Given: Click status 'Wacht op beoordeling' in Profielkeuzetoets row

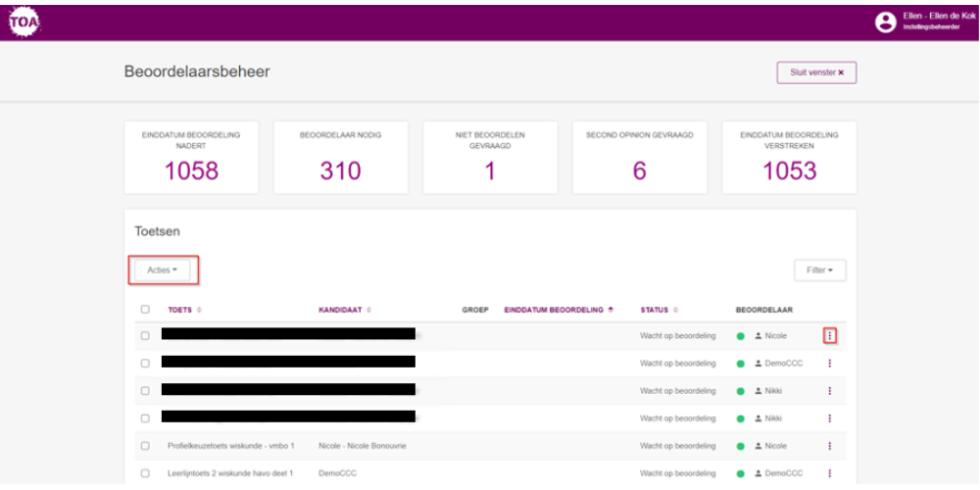Looking at the screenshot, I should [677, 446].
